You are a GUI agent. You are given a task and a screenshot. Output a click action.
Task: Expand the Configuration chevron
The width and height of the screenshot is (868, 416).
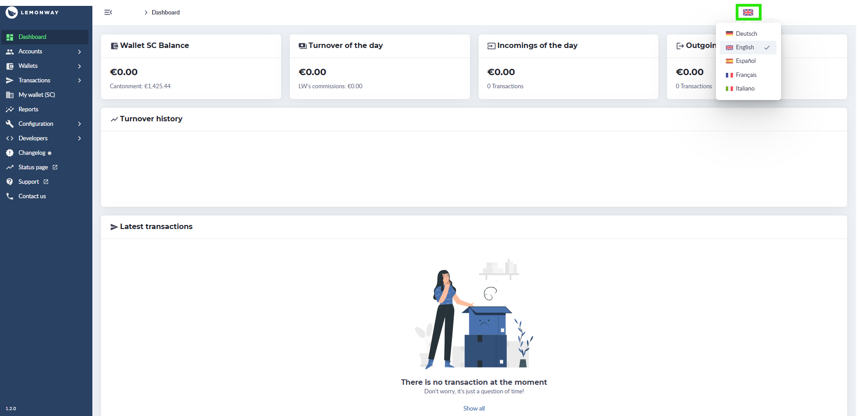tap(79, 124)
